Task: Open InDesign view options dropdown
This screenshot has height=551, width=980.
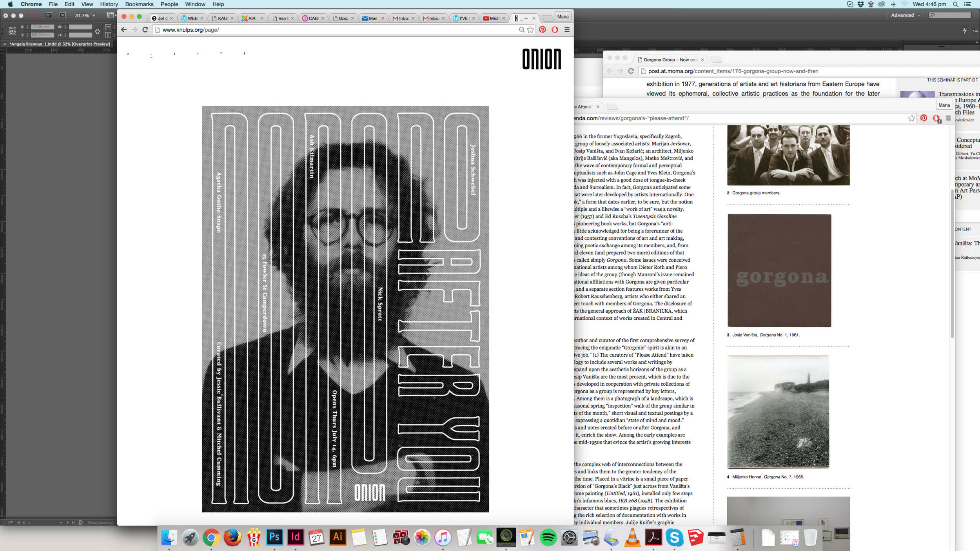Action: [111, 15]
